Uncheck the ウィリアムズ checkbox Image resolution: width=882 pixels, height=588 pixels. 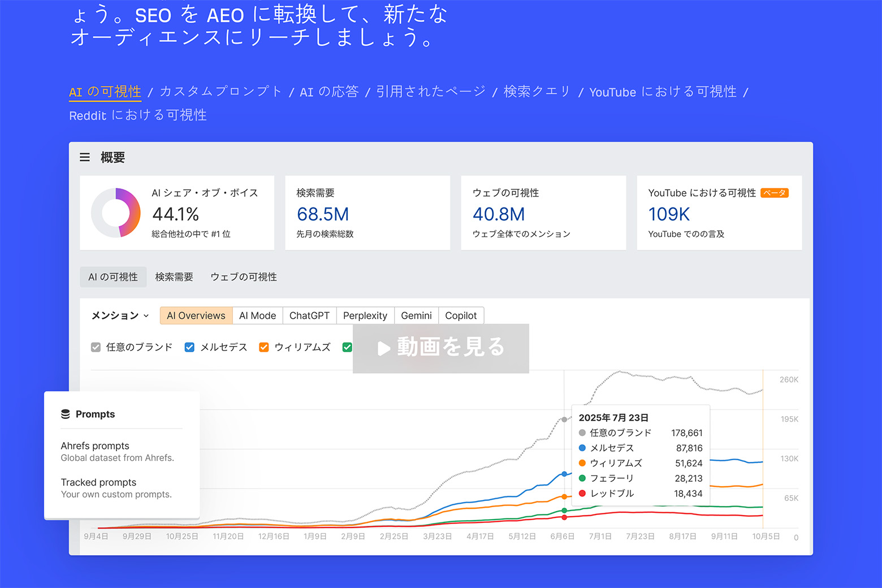point(263,347)
